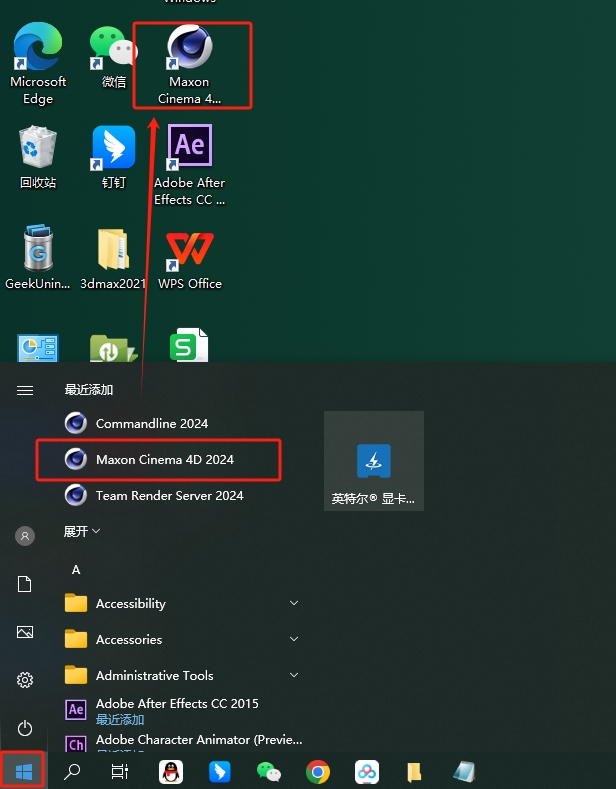Open the DingTalk (钉钉) desktop icon
The width and height of the screenshot is (616, 789).
pyautogui.click(x=114, y=157)
